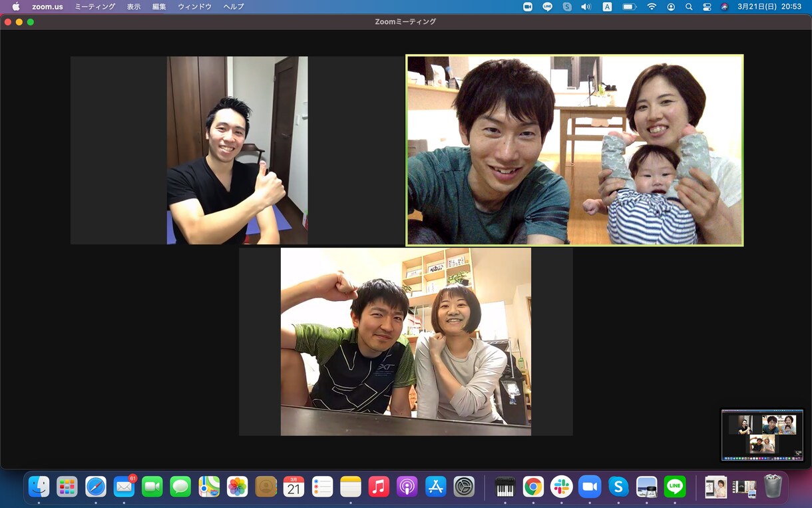
Task: Open the green LINE app in Dock
Action: (675, 487)
